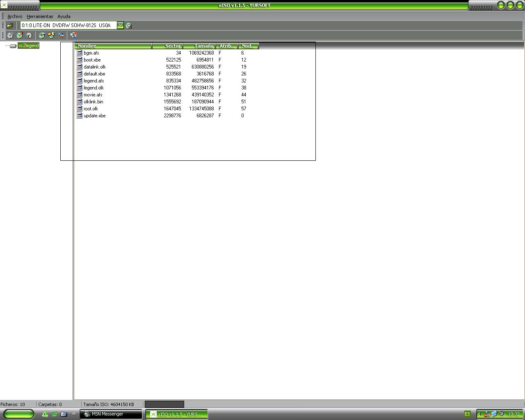Sort files by the Tamaño column header

click(200, 46)
